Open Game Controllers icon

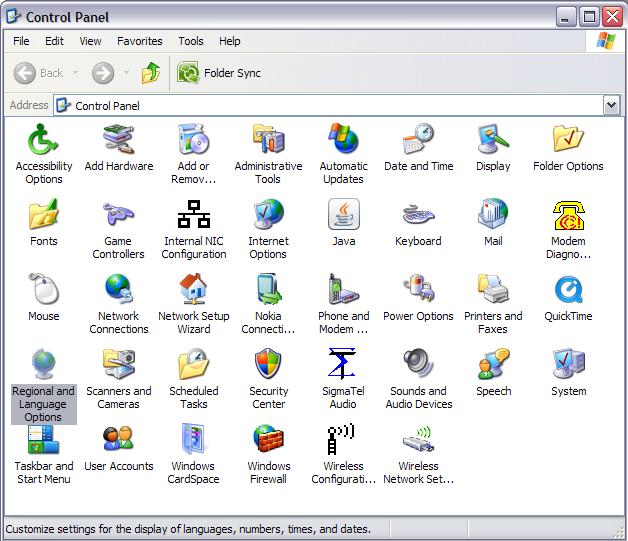(119, 214)
